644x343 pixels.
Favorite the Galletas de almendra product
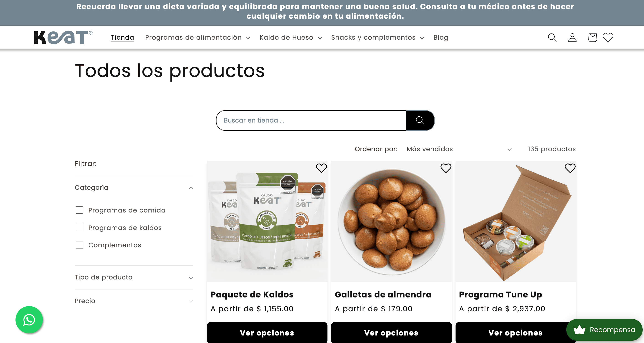tap(446, 168)
